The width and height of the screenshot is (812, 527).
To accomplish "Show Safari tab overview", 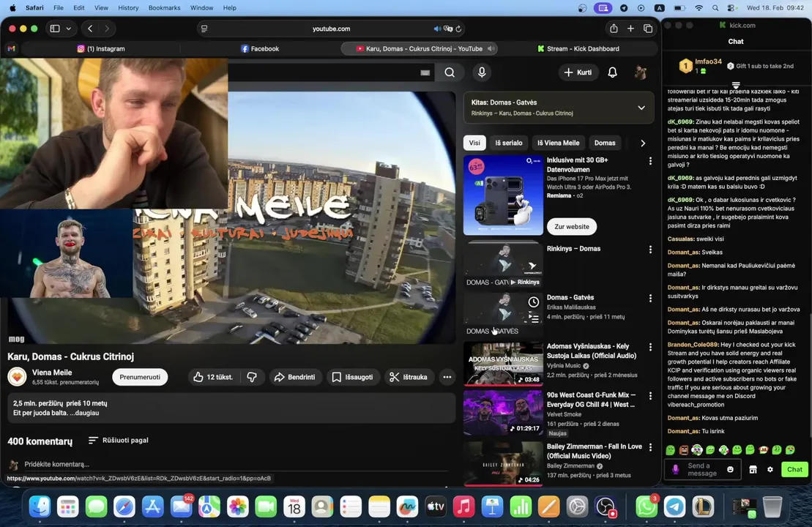I will (648, 29).
